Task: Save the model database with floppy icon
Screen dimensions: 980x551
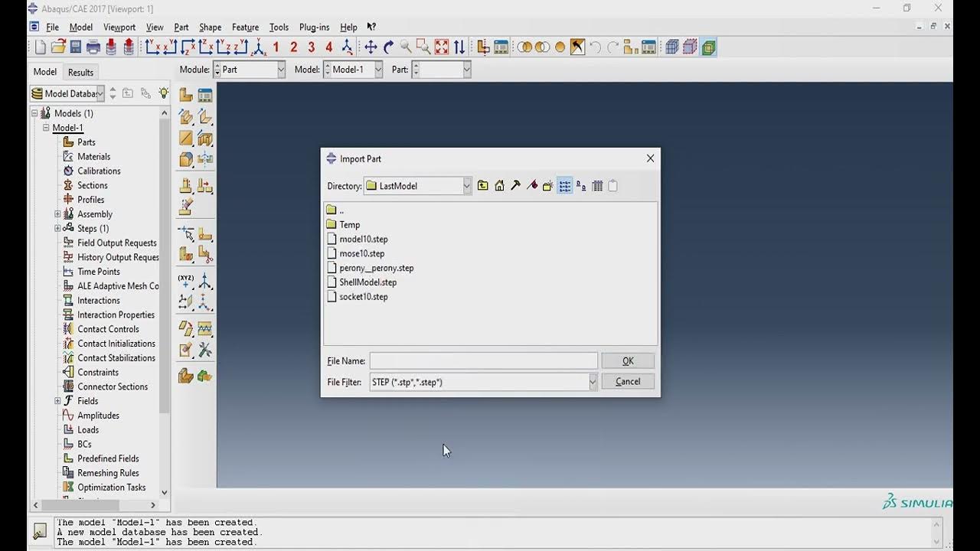Action: 76,47
